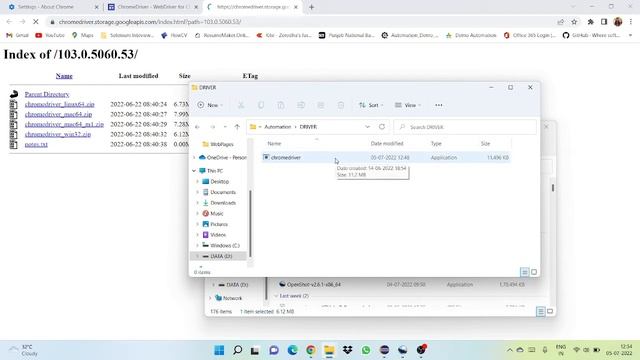
Task: Open Maps bookmark
Action: tap(82, 36)
